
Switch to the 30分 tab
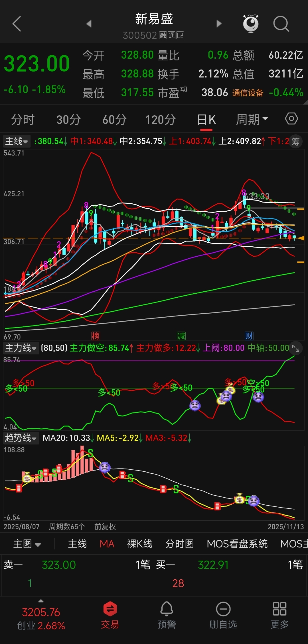tap(68, 119)
